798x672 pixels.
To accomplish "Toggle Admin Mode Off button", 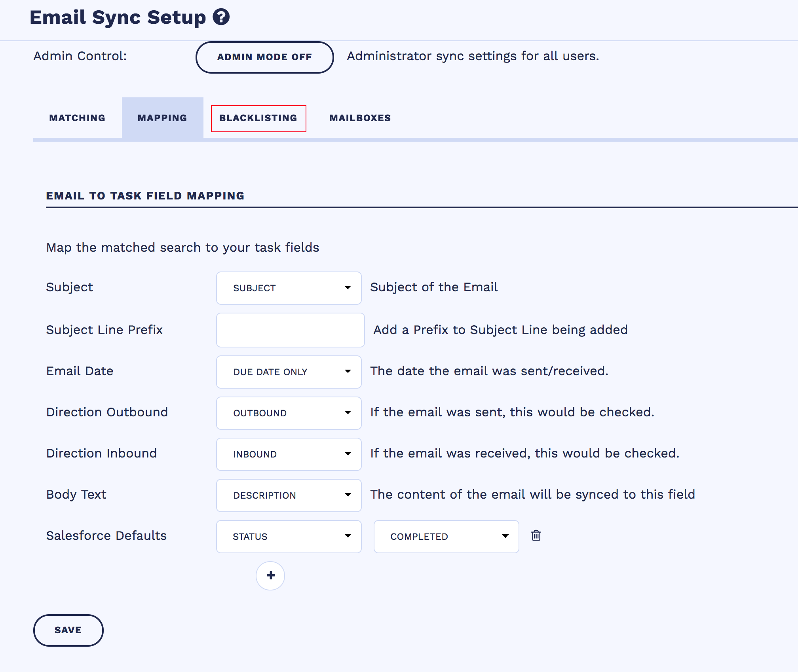I will (x=264, y=57).
